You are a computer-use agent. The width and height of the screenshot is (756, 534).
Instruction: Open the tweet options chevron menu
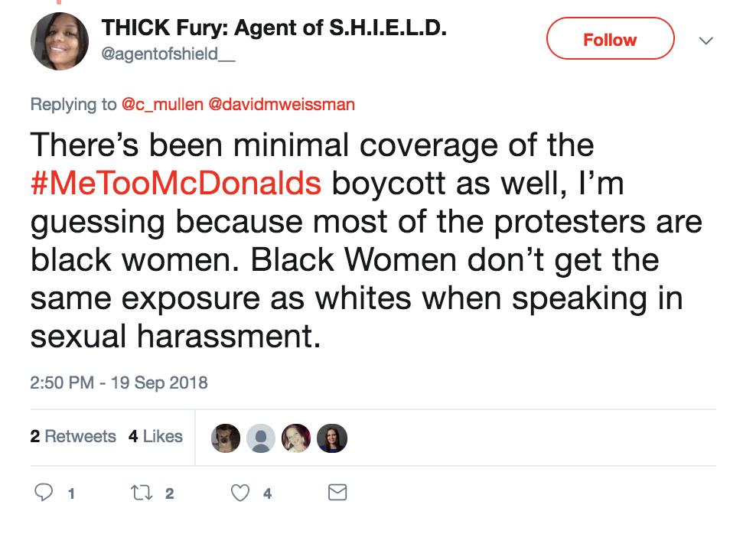706,40
